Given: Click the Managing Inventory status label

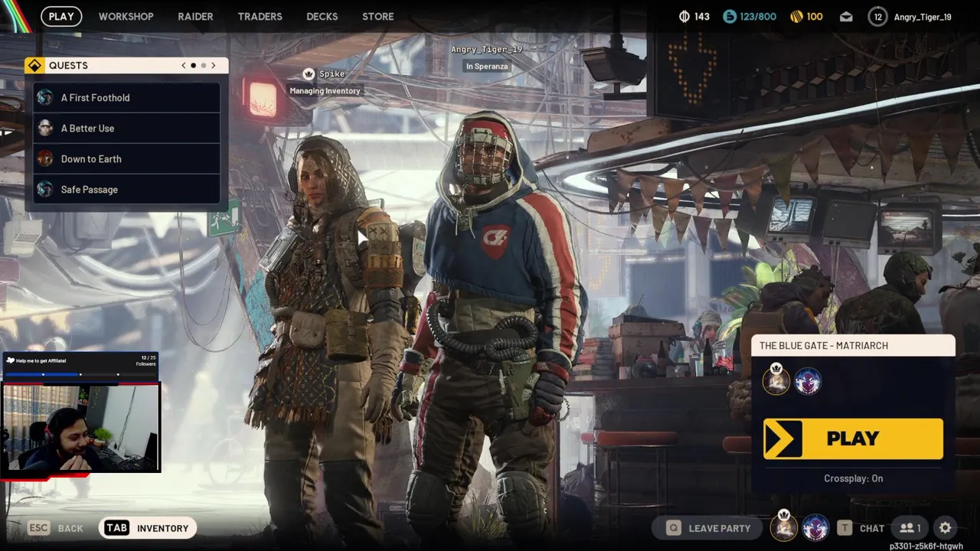Looking at the screenshot, I should 325,90.
